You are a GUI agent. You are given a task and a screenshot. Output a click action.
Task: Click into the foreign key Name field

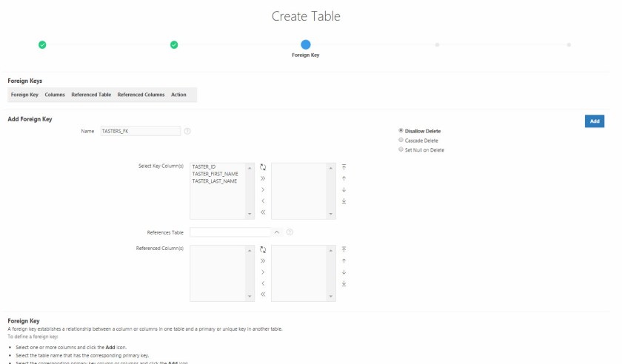[140, 131]
